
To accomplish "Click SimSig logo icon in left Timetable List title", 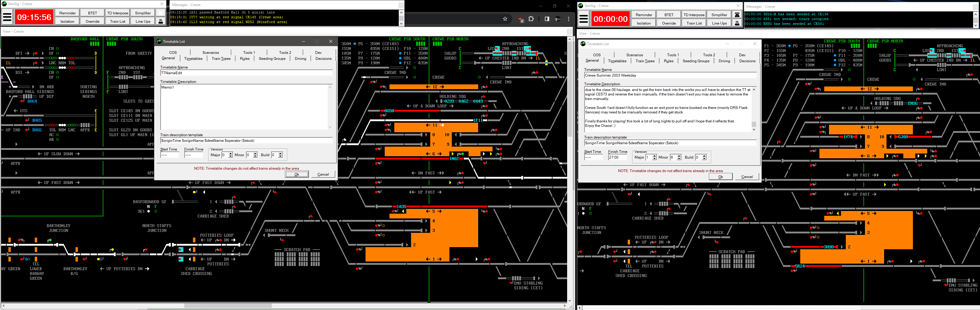I will point(159,41).
